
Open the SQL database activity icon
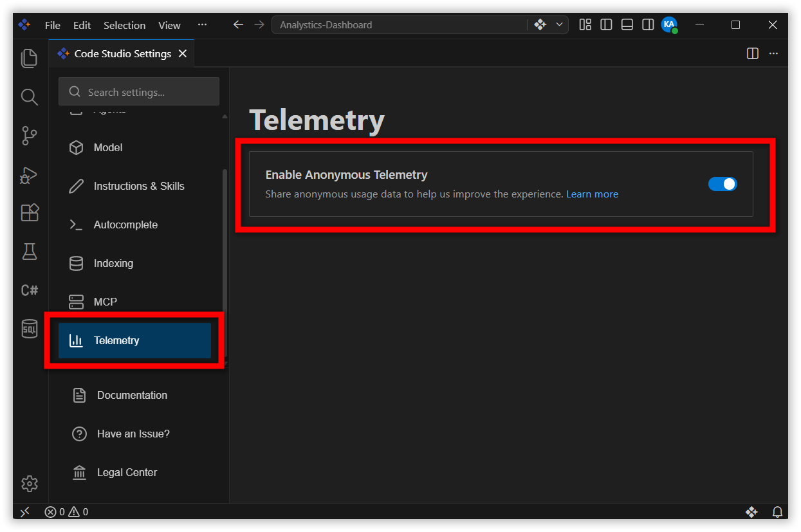point(30,329)
